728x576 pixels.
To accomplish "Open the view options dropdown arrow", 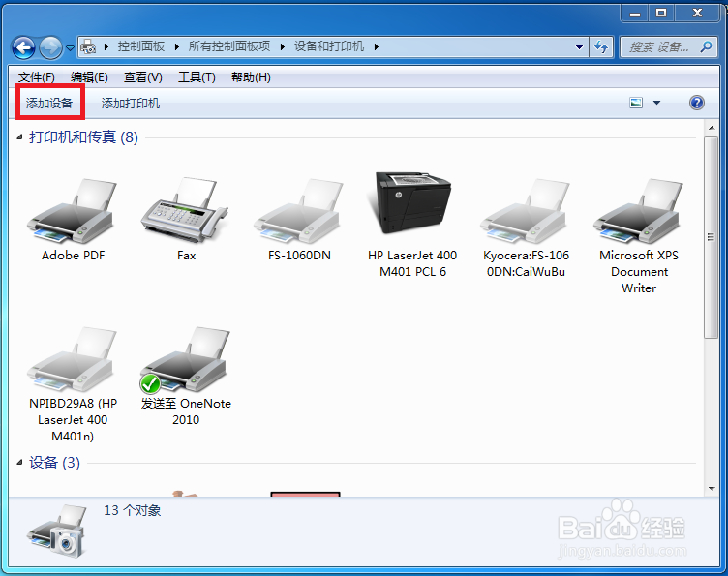I will [x=656, y=103].
